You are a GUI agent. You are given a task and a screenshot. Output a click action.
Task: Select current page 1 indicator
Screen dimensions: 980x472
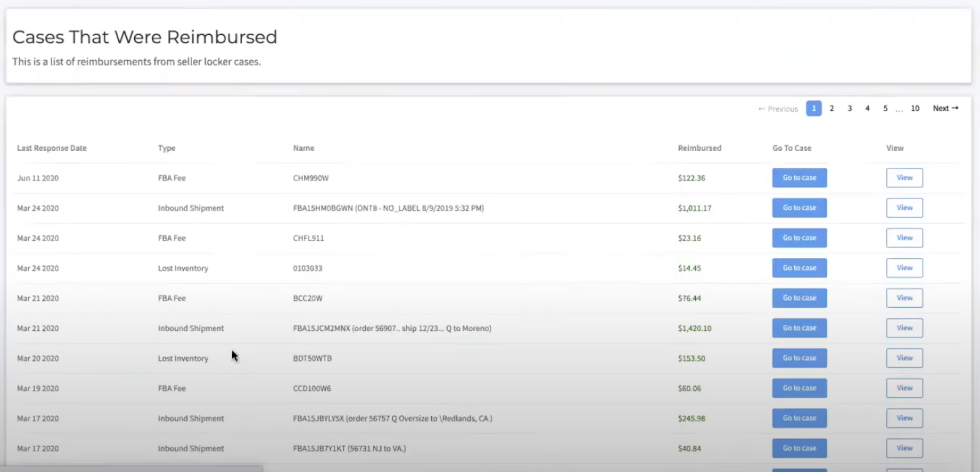(x=814, y=108)
